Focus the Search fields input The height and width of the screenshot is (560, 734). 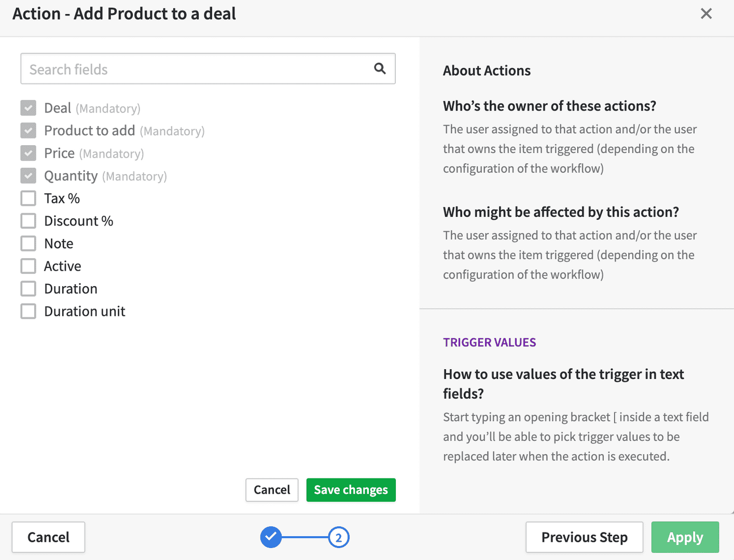click(208, 68)
